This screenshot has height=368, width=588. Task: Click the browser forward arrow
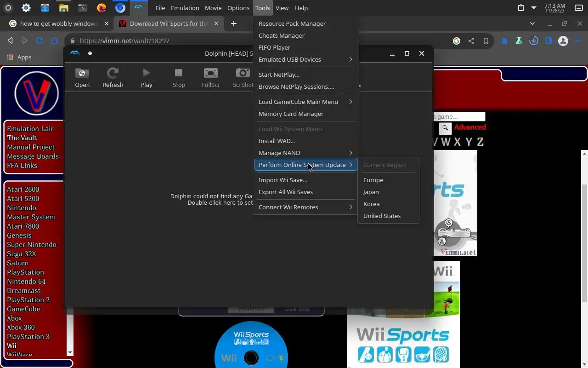(25, 40)
